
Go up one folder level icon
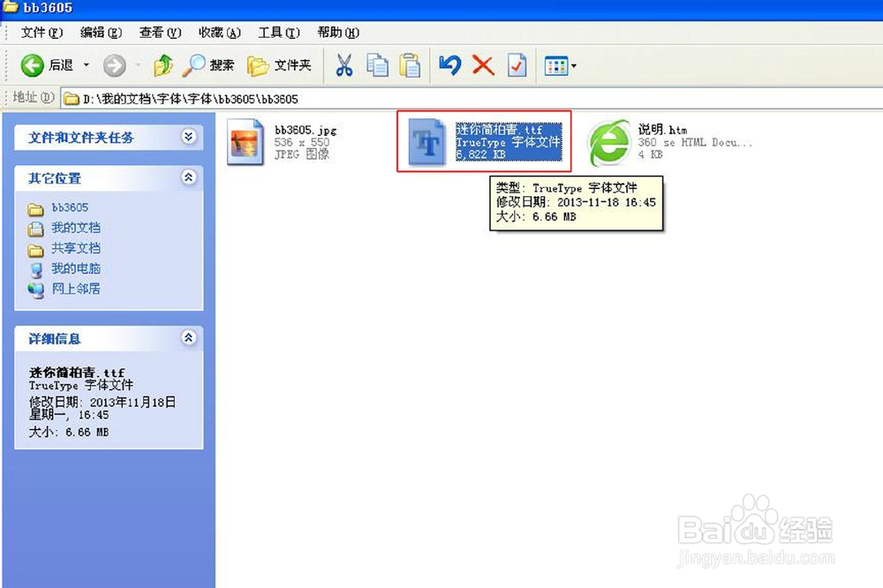click(x=162, y=64)
